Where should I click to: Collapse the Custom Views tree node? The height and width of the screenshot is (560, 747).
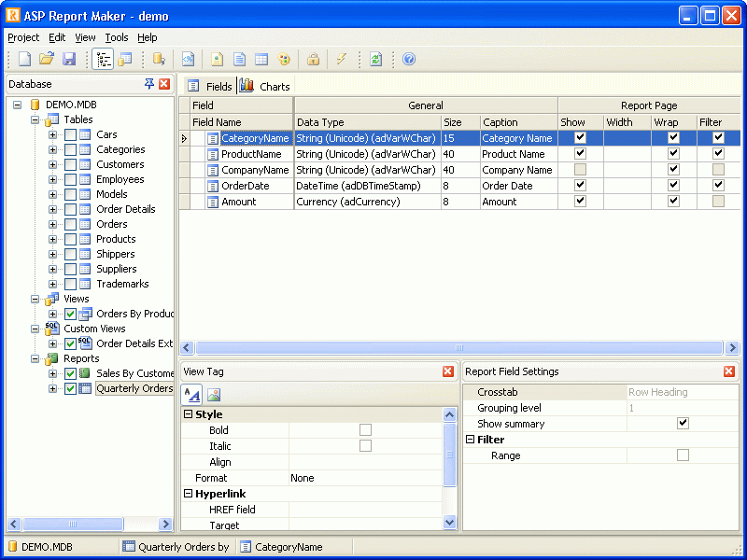tap(35, 329)
